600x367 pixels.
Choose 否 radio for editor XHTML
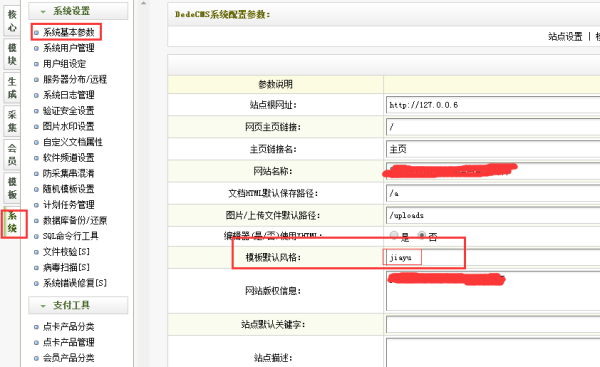pyautogui.click(x=422, y=235)
